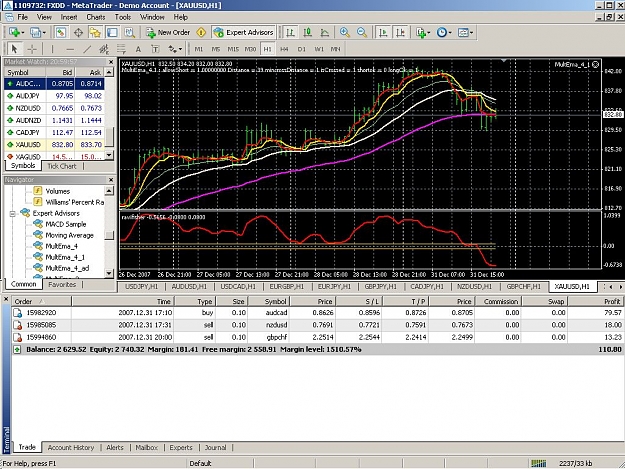Open the Journal tab in Terminal

click(215, 447)
